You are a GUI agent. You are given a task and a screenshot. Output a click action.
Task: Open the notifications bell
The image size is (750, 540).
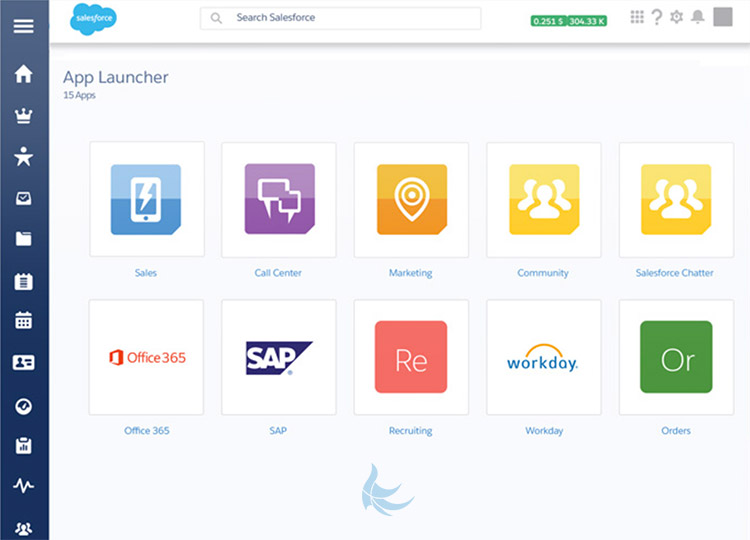coord(698,17)
